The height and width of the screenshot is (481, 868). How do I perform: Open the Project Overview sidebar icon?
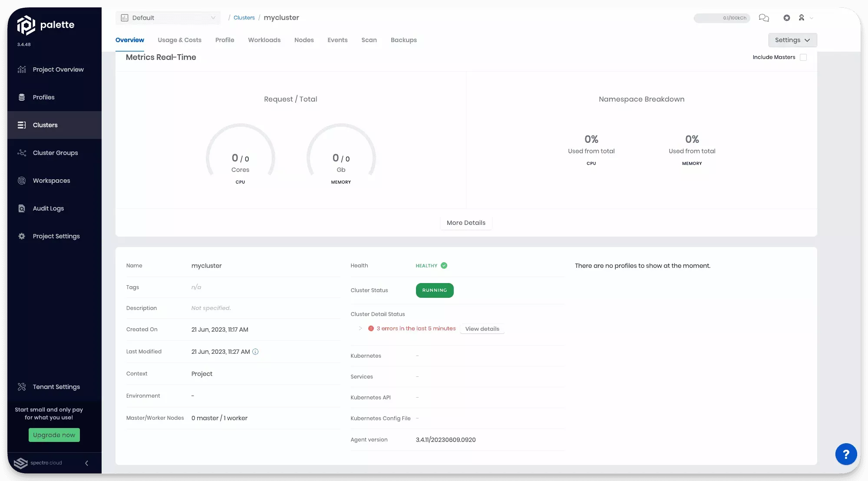(x=22, y=69)
